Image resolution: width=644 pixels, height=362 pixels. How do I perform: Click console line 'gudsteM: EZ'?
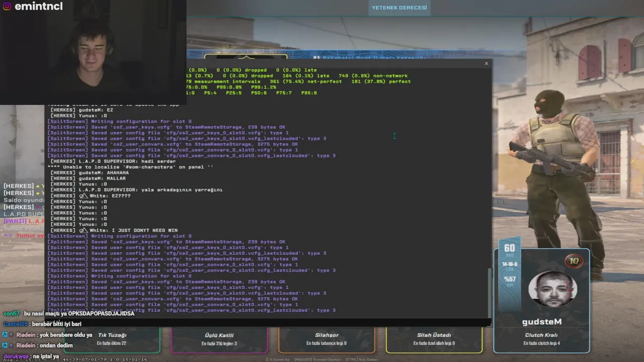pyautogui.click(x=82, y=110)
